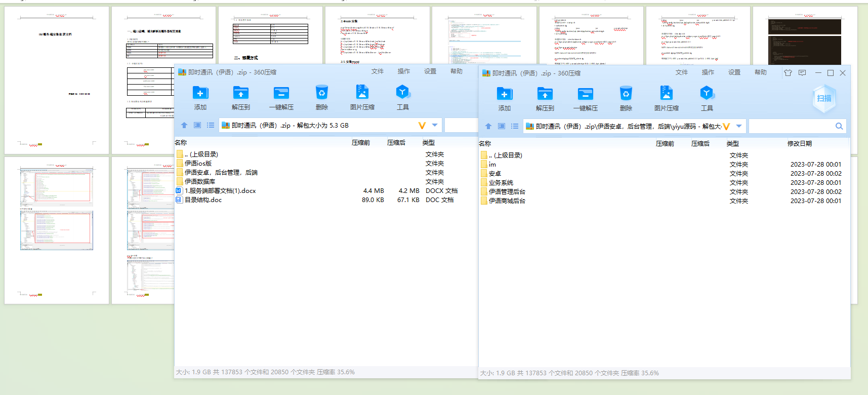Sort by 名称 column in left window
The height and width of the screenshot is (395, 868).
[181, 143]
